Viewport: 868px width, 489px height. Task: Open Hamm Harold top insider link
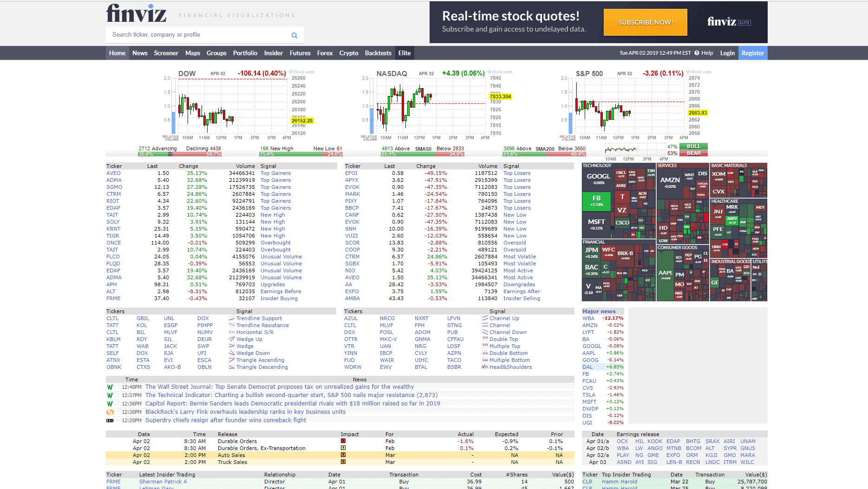coord(620,482)
